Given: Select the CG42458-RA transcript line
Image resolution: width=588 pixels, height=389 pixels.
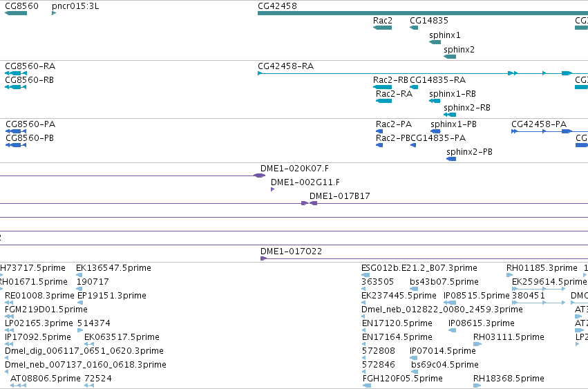Looking at the screenshot, I should tap(423, 73).
